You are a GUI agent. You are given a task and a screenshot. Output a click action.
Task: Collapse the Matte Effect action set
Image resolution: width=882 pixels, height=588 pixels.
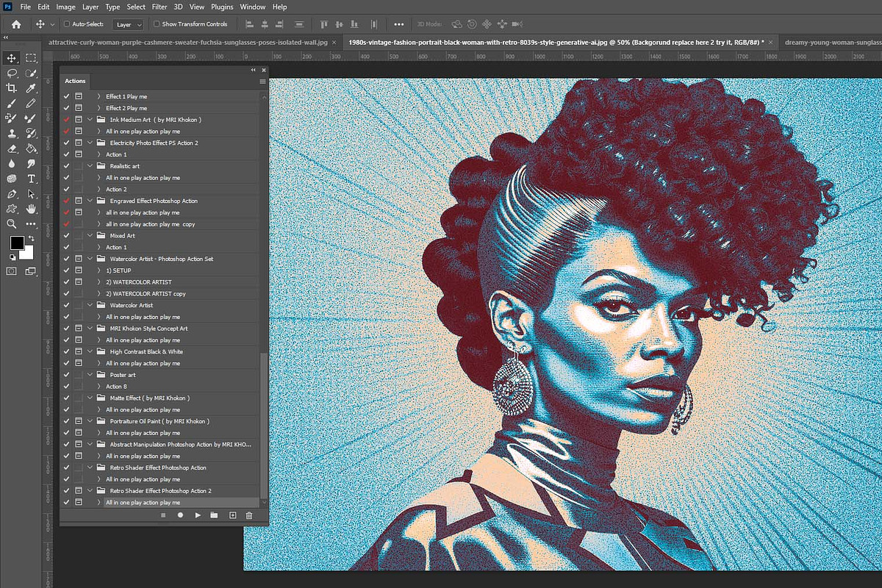coord(90,398)
